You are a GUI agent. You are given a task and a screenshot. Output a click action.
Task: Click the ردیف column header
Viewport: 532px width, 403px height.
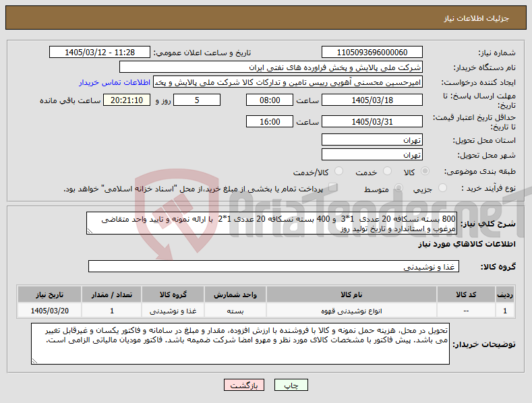505,294
